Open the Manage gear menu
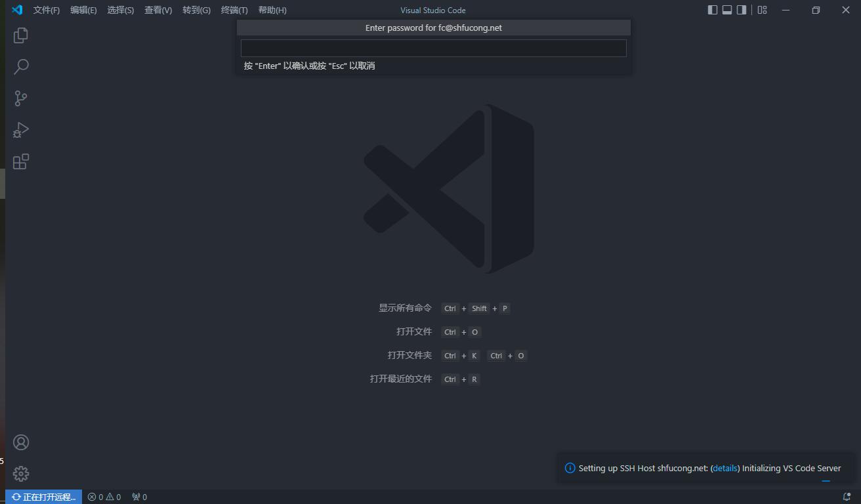 click(x=21, y=474)
